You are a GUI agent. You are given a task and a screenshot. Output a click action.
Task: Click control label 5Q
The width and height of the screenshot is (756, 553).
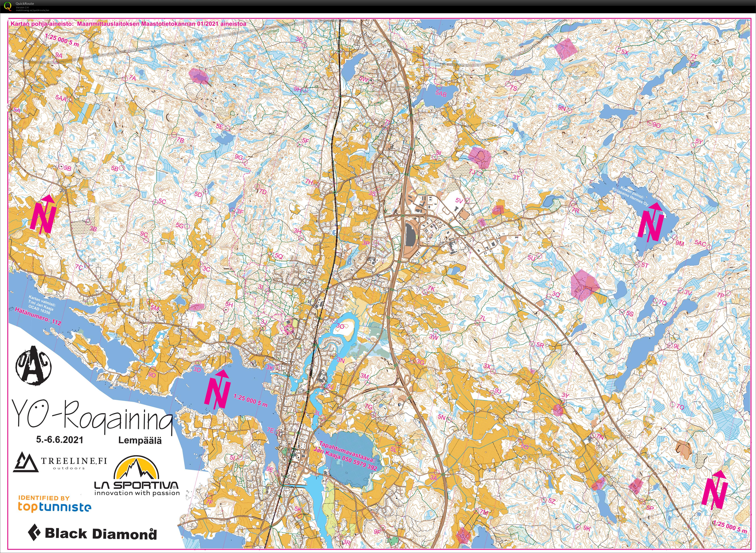[x=279, y=256]
